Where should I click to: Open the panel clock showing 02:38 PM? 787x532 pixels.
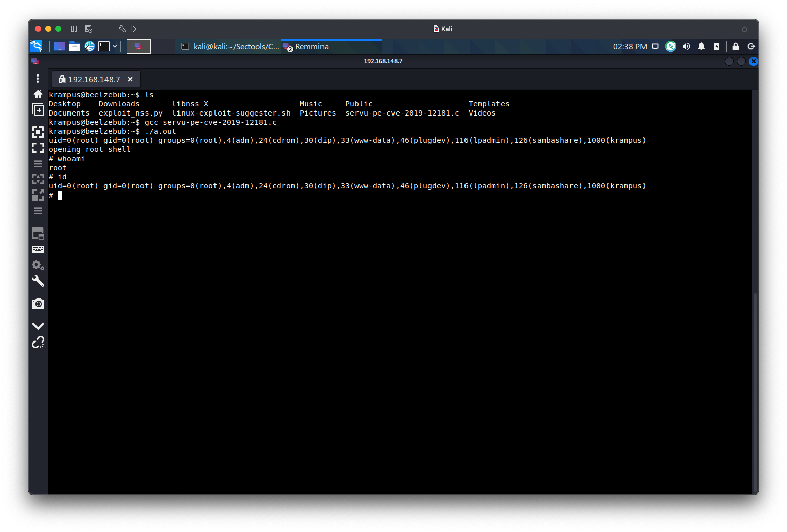[630, 46]
